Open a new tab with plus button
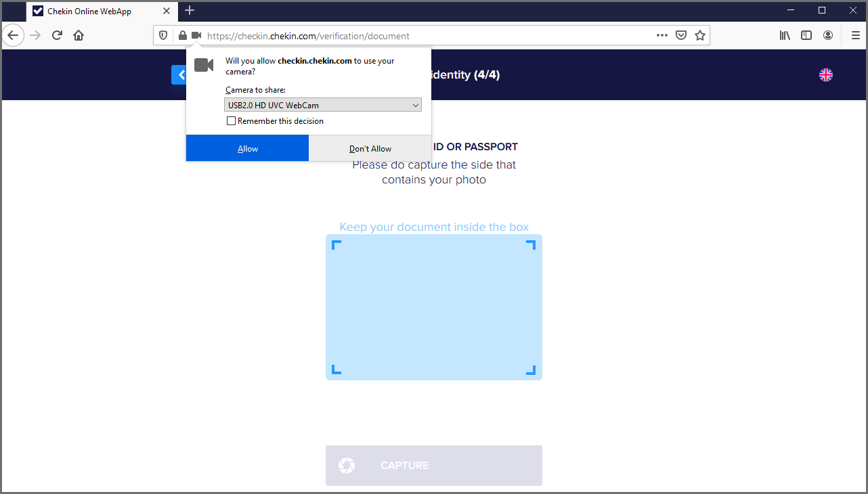The height and width of the screenshot is (494, 868). (190, 11)
